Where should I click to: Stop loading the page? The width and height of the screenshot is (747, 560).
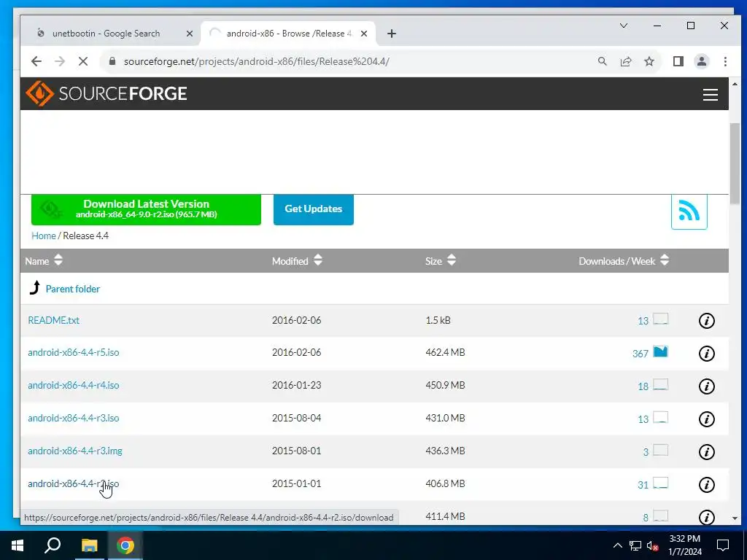coord(83,61)
